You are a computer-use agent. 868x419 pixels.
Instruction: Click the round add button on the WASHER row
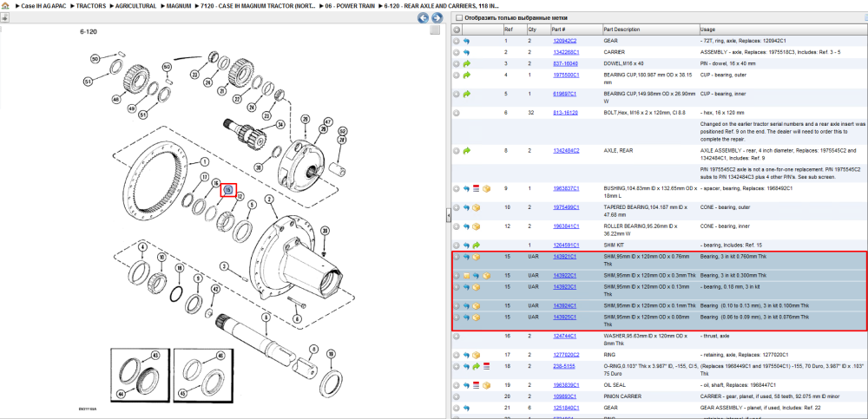(x=457, y=336)
